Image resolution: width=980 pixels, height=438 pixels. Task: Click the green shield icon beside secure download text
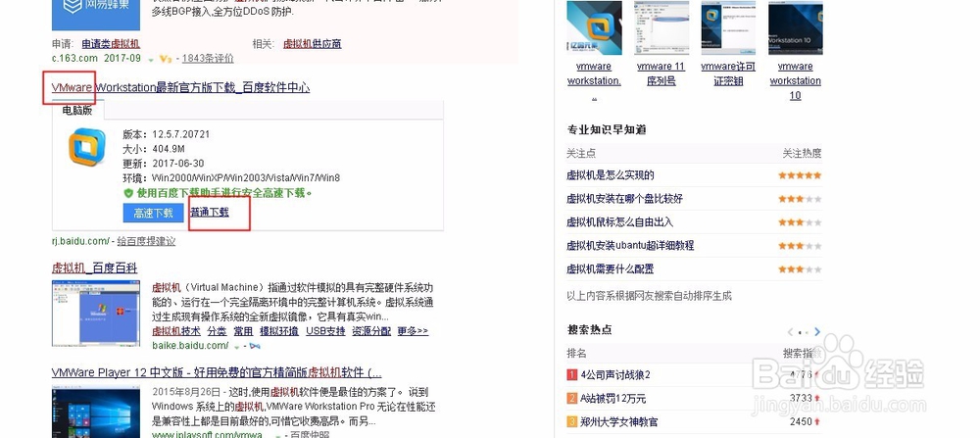coord(128,193)
